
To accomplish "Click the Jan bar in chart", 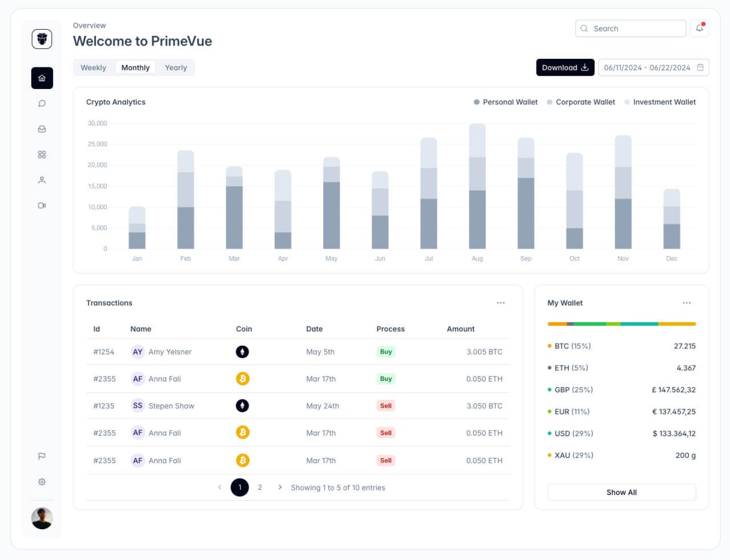I will 137,228.
